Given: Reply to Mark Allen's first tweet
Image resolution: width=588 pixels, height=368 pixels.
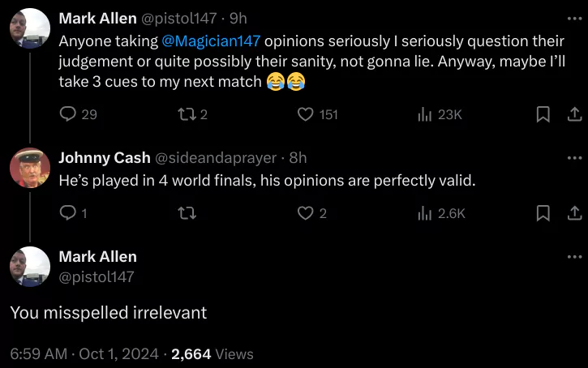Looking at the screenshot, I should tap(68, 115).
